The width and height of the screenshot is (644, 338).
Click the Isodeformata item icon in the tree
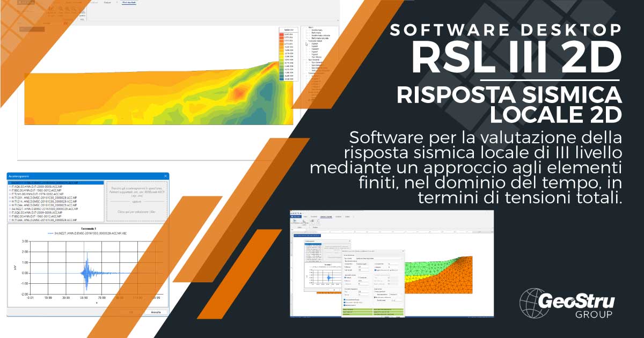310,30
